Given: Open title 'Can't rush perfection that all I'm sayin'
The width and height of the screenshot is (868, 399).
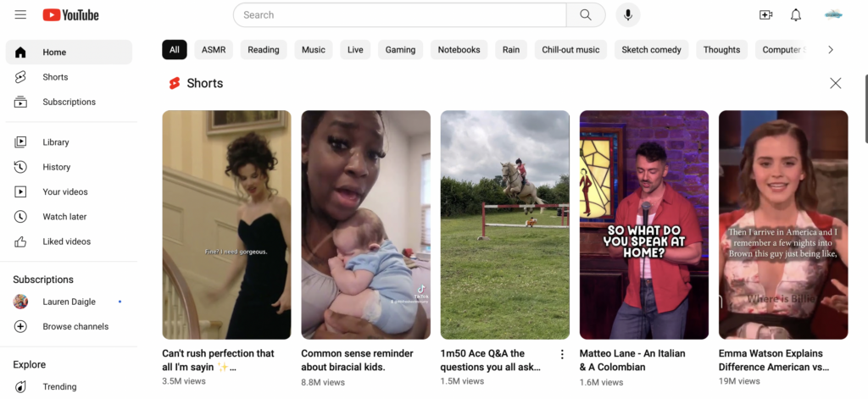Looking at the screenshot, I should tap(218, 360).
